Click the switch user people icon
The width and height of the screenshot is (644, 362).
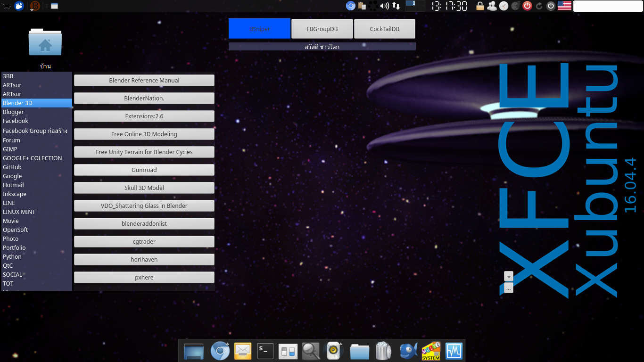[492, 6]
